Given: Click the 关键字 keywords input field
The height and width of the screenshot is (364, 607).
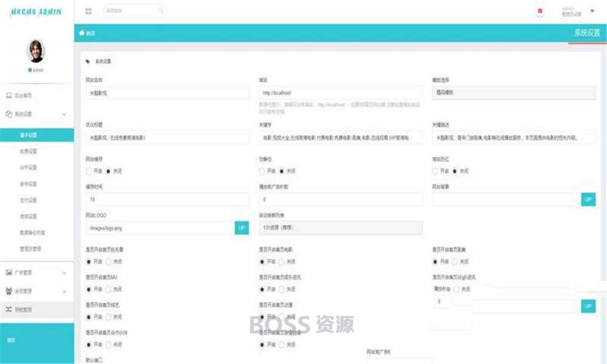Looking at the screenshot, I should point(341,138).
